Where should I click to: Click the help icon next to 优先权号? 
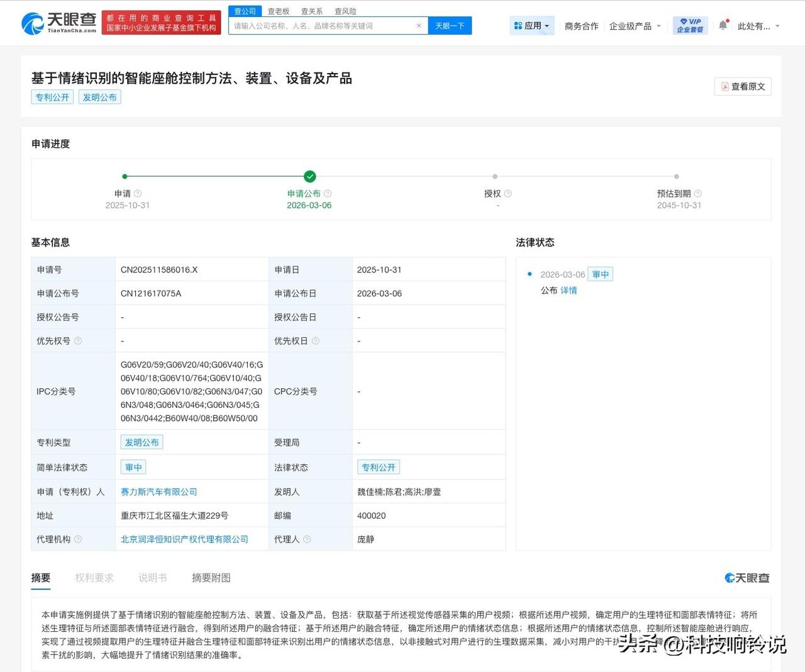(77, 340)
